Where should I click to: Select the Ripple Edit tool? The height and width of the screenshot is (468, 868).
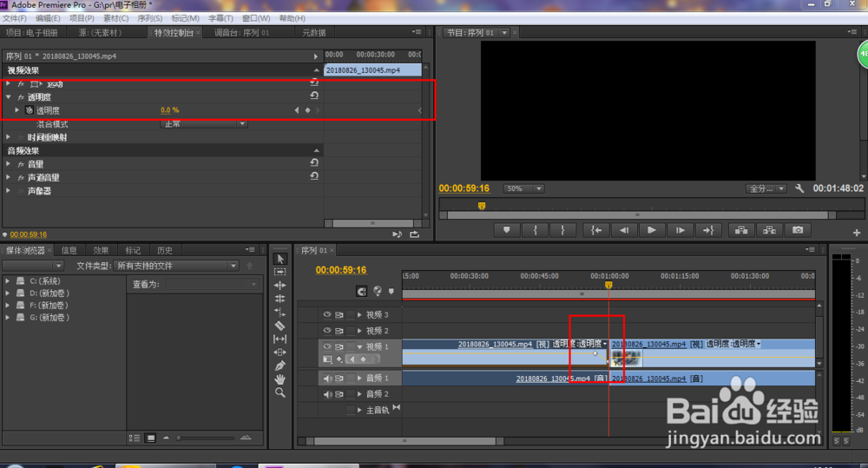coord(280,286)
